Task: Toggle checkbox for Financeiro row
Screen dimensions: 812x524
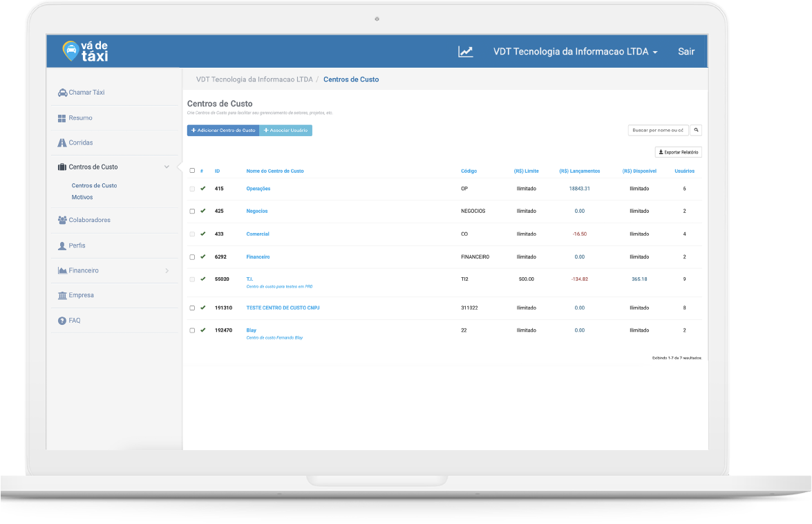Action: pos(192,257)
